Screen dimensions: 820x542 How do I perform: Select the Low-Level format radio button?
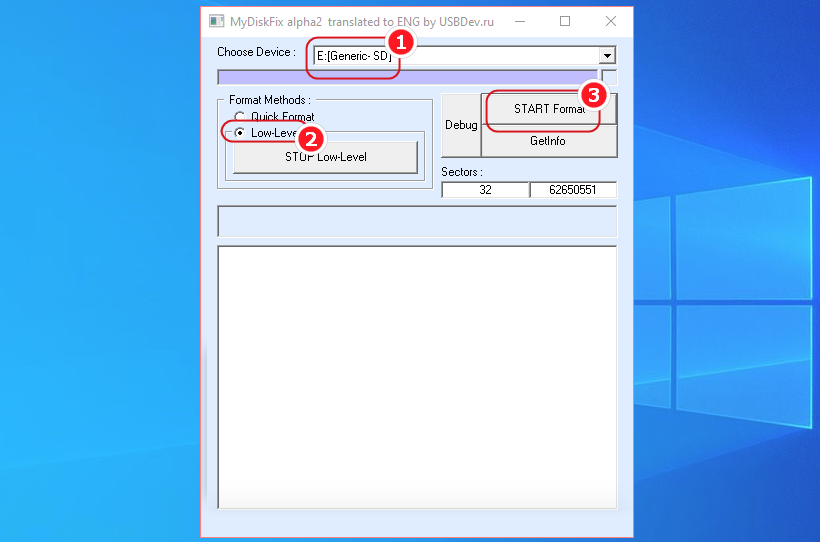[x=240, y=133]
